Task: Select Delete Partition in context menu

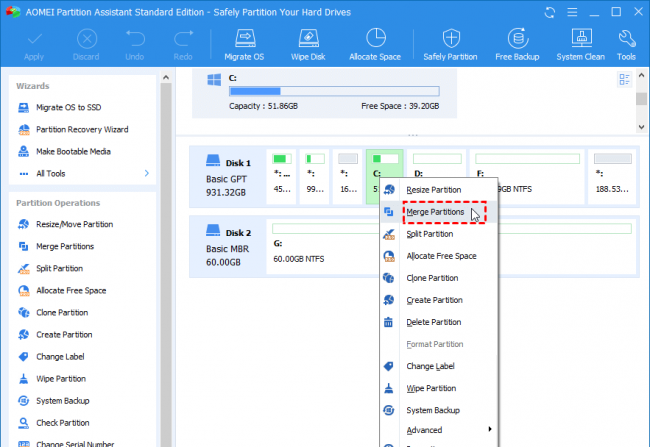Action: pyautogui.click(x=439, y=322)
